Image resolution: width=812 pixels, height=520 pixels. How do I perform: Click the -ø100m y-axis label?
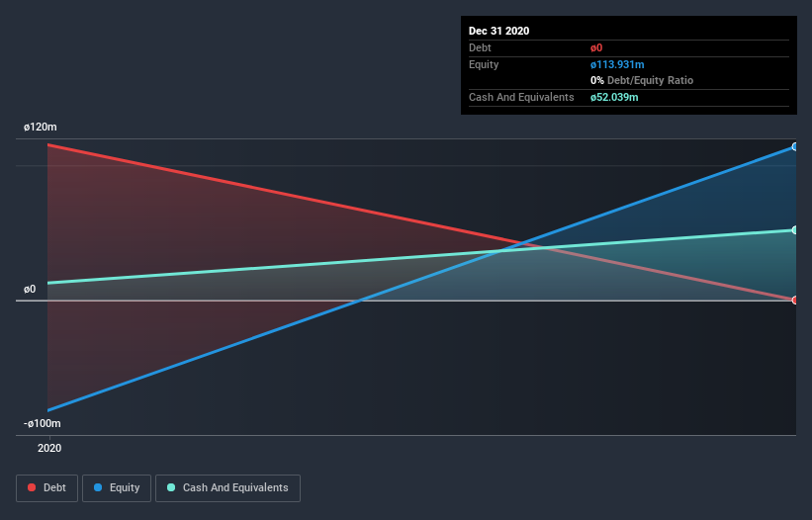pyautogui.click(x=42, y=423)
